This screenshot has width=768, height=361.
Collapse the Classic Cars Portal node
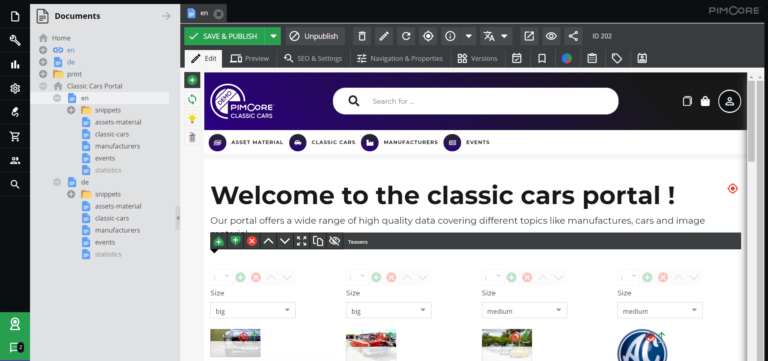(43, 86)
